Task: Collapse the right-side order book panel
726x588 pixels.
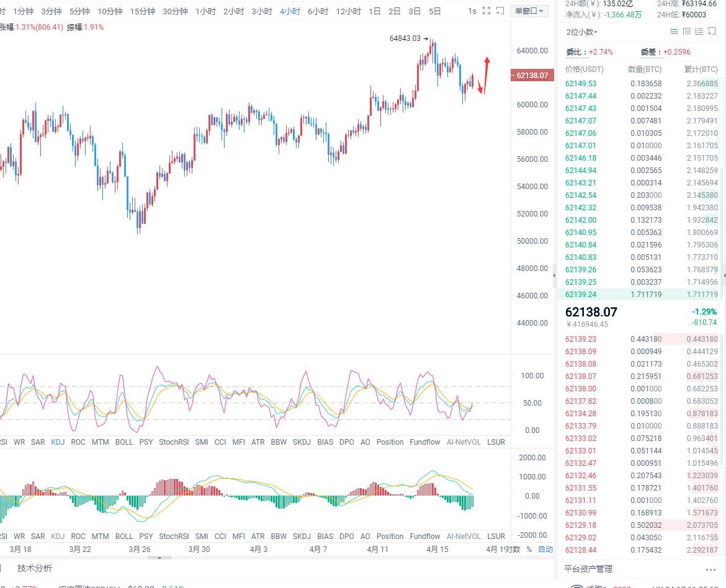Action: [x=554, y=273]
